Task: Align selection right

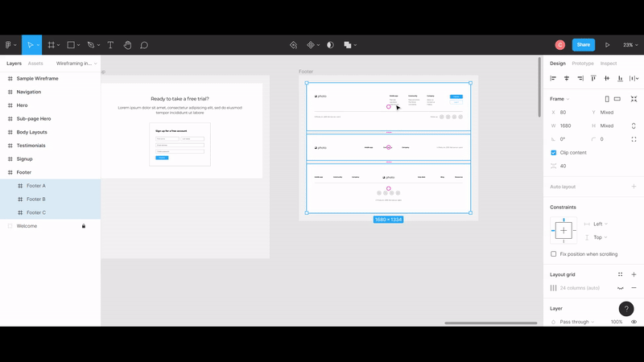Action: [x=580, y=78]
